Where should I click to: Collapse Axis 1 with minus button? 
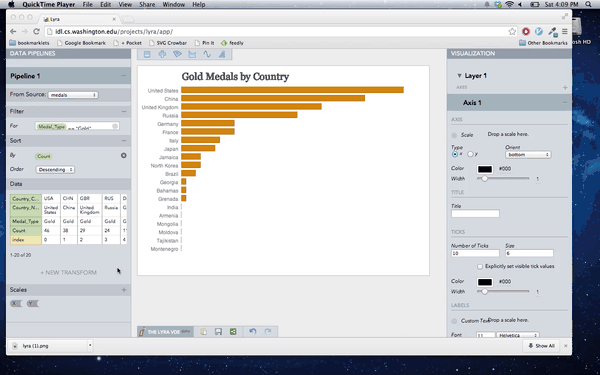pos(564,103)
